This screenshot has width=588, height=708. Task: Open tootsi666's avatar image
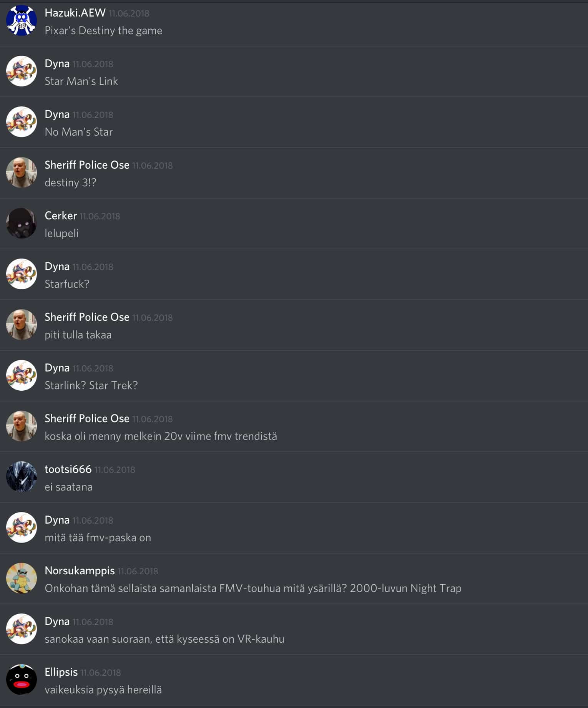pos(22,477)
